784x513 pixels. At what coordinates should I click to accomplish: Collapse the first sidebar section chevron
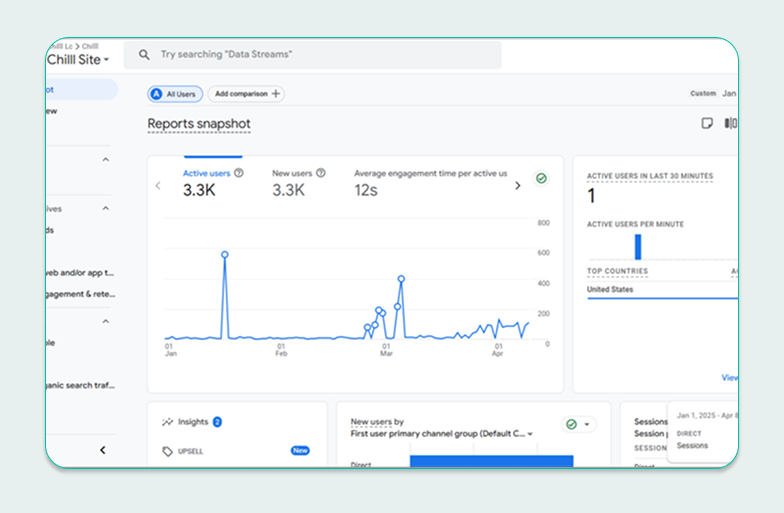106,160
